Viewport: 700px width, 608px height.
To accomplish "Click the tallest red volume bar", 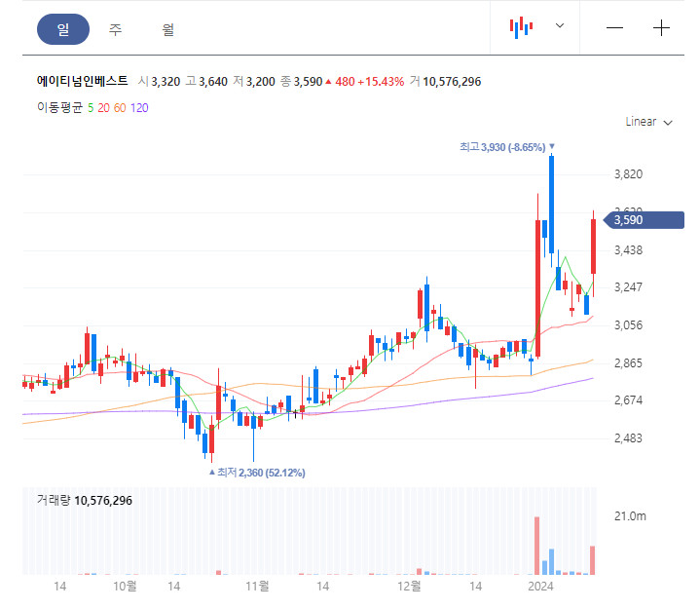I will (x=536, y=546).
